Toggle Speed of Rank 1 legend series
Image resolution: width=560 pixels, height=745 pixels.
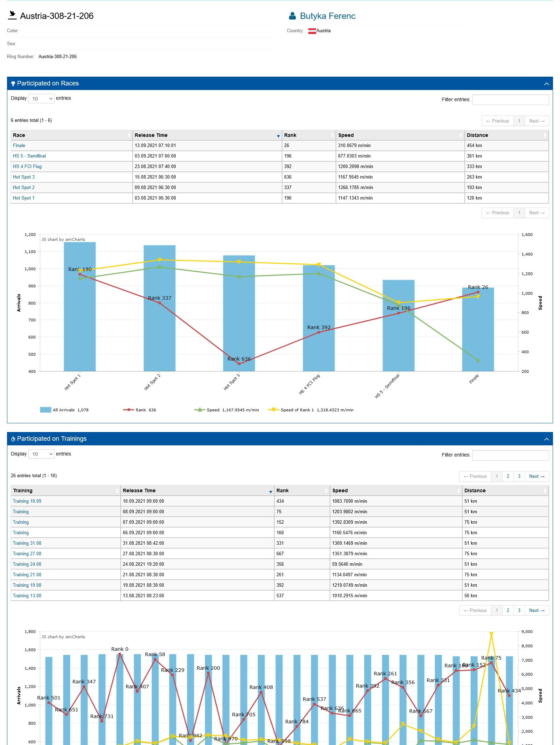(x=273, y=410)
